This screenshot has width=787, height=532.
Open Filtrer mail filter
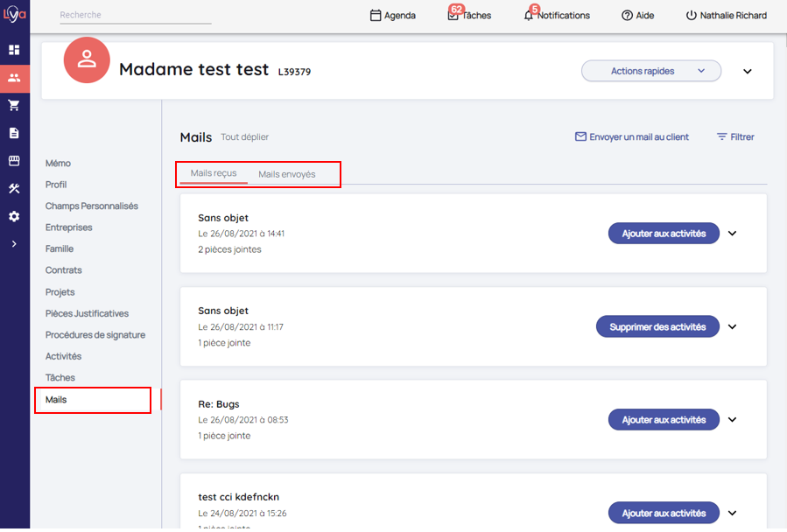[734, 137]
